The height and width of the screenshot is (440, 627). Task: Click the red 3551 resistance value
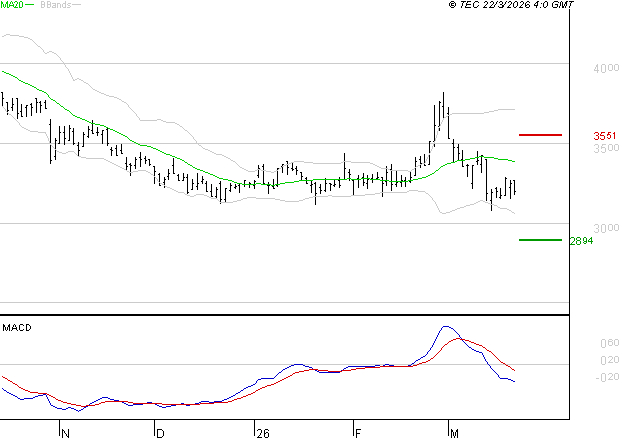605,136
